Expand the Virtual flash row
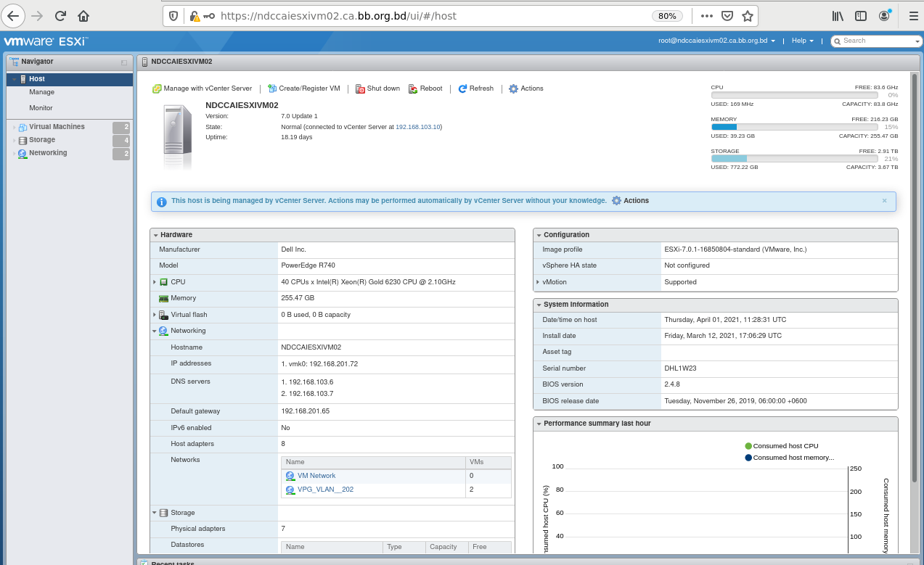Screen dimensions: 924x565 (x=155, y=315)
